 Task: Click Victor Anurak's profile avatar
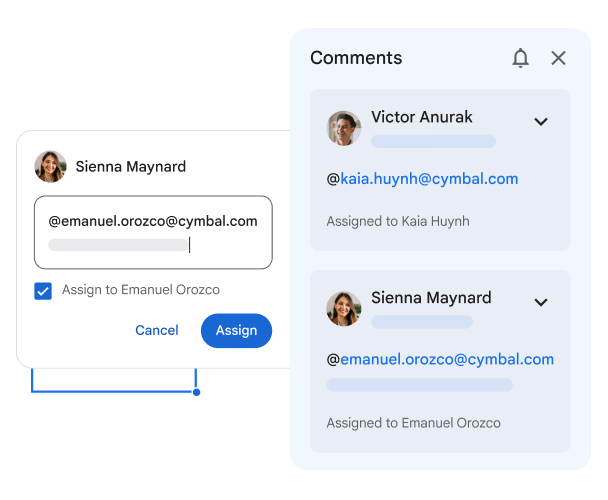pyautogui.click(x=344, y=128)
